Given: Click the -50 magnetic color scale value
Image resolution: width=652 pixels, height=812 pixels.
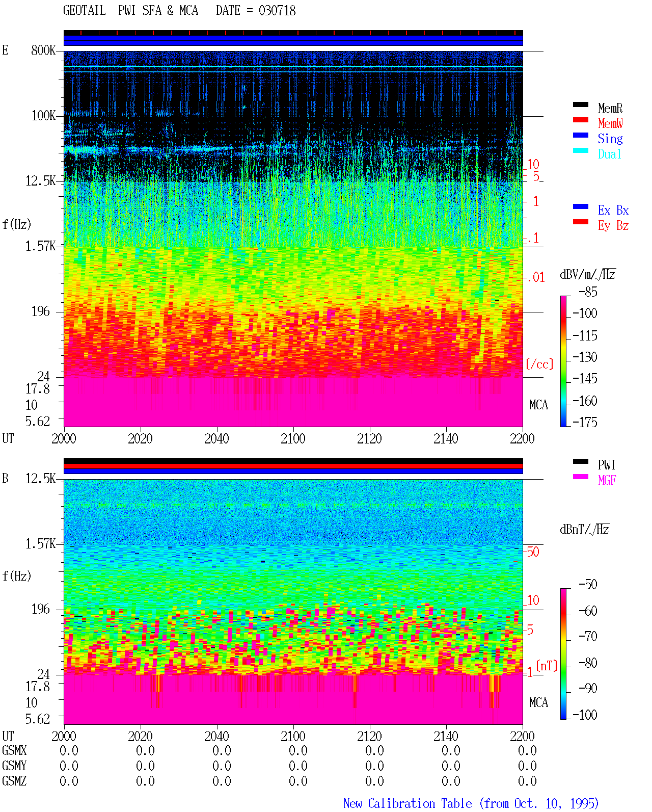Looking at the screenshot, I should [x=588, y=584].
